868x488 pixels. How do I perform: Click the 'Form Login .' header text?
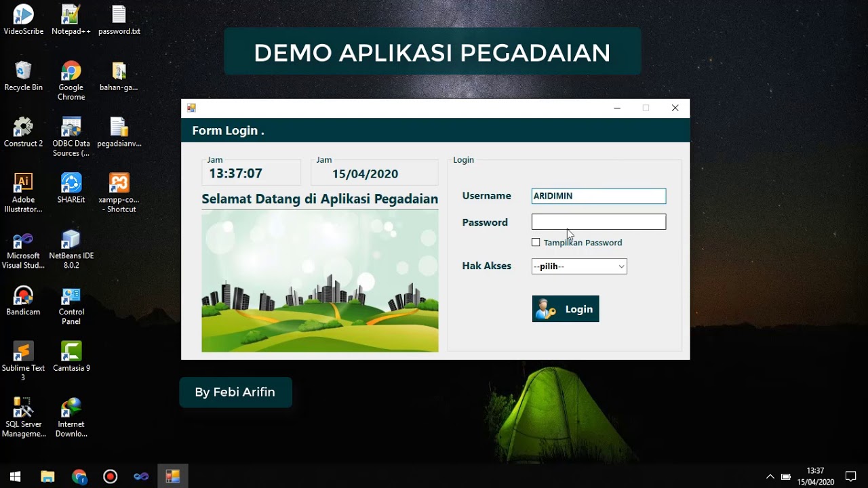pyautogui.click(x=228, y=131)
